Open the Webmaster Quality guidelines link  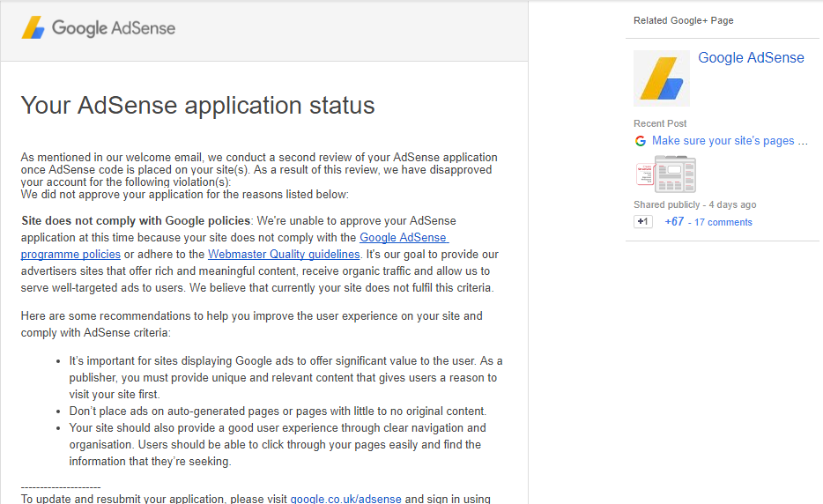pos(284,255)
